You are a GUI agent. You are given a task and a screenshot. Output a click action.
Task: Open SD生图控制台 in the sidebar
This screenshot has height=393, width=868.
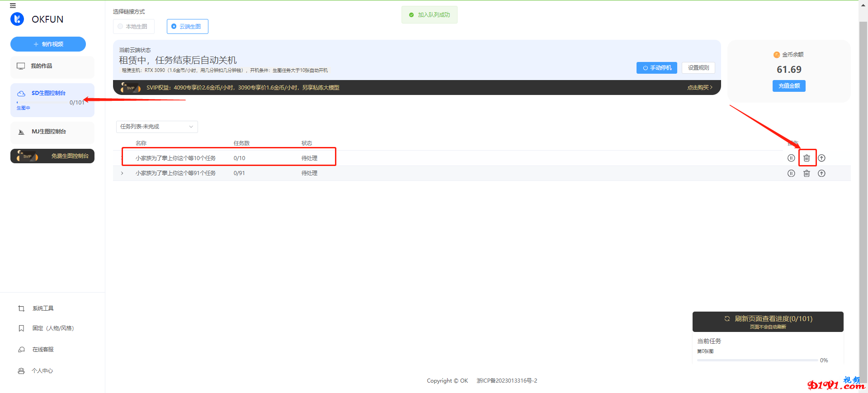(x=52, y=100)
